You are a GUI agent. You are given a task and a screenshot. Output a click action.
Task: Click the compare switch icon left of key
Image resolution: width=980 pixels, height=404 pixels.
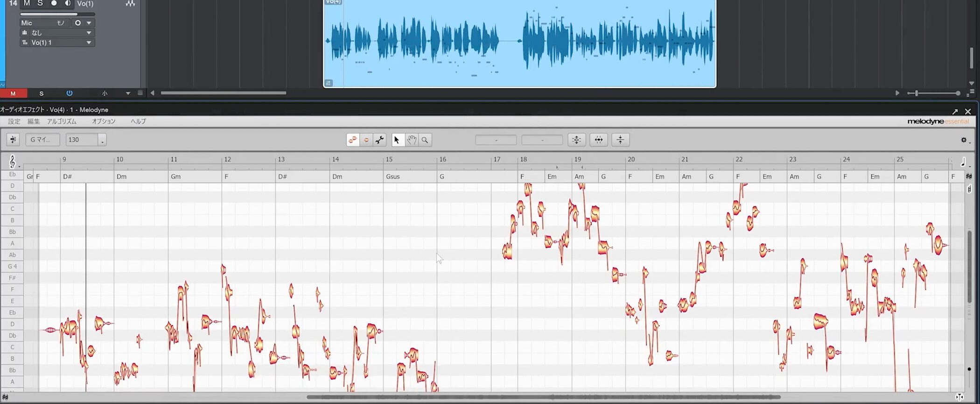pyautogui.click(x=13, y=140)
